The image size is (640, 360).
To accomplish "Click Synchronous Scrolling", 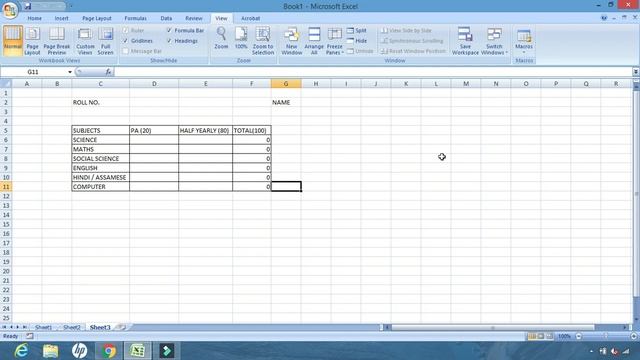I will (412, 40).
